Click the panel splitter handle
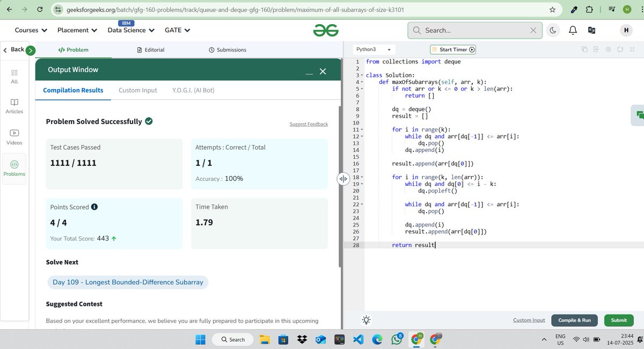 point(343,179)
